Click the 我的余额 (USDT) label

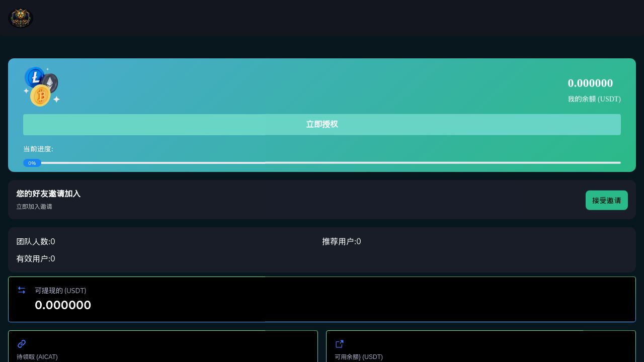(x=594, y=99)
